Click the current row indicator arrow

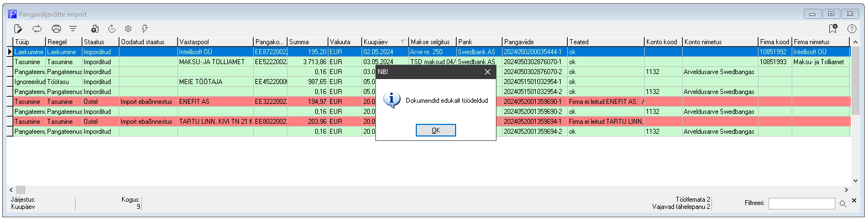pyautogui.click(x=10, y=52)
